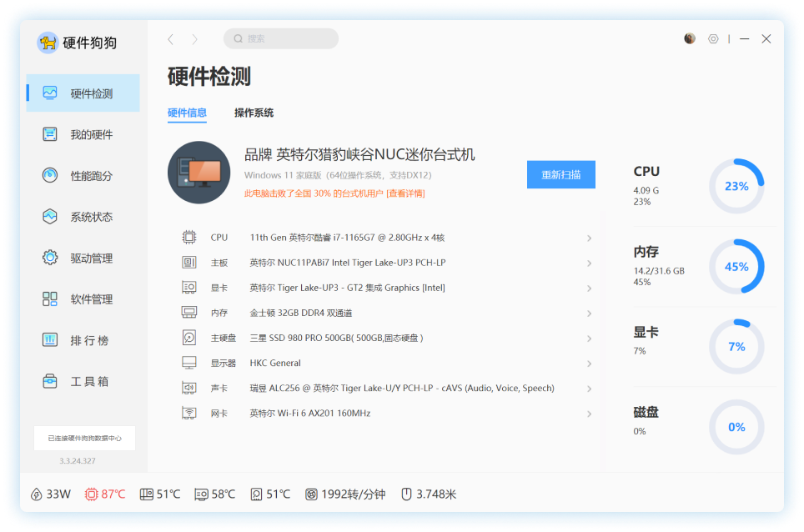Select 系统状态 in the sidebar
The image size is (804, 532).
[x=83, y=217]
